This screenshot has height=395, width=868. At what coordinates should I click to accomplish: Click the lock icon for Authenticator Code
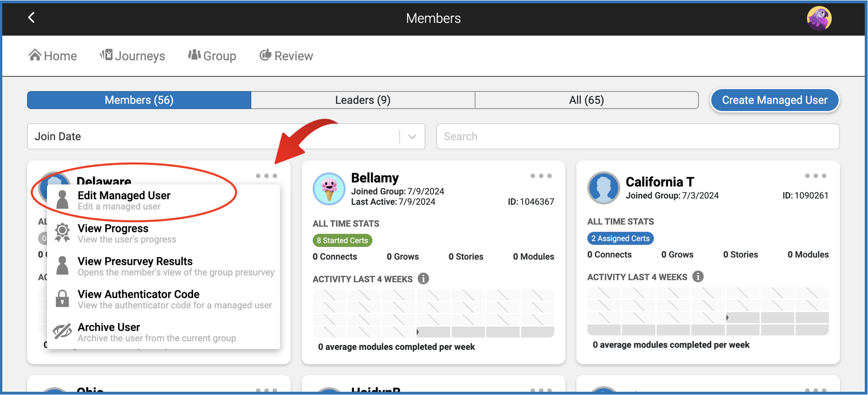[62, 299]
